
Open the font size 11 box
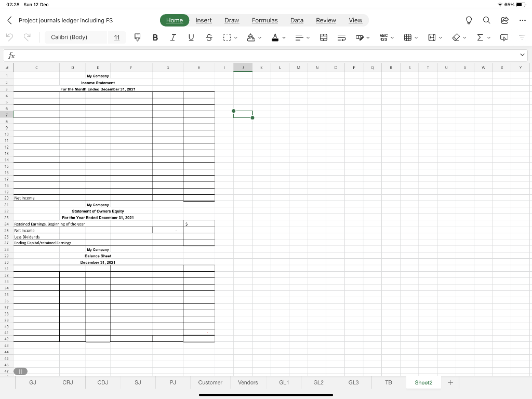tap(117, 37)
